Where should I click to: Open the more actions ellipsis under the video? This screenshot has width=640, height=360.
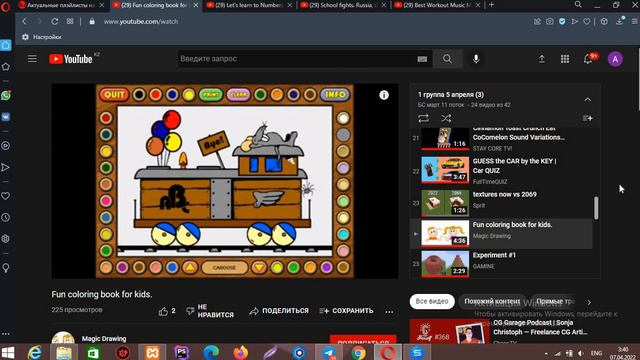(x=389, y=312)
